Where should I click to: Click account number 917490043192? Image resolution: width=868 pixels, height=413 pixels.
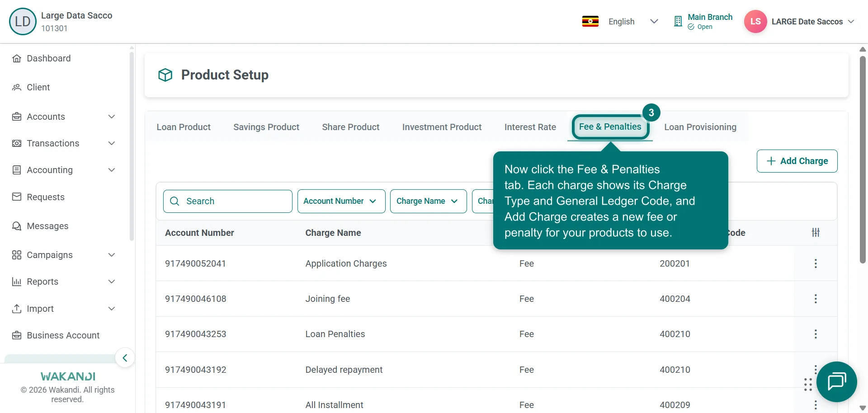coord(196,370)
